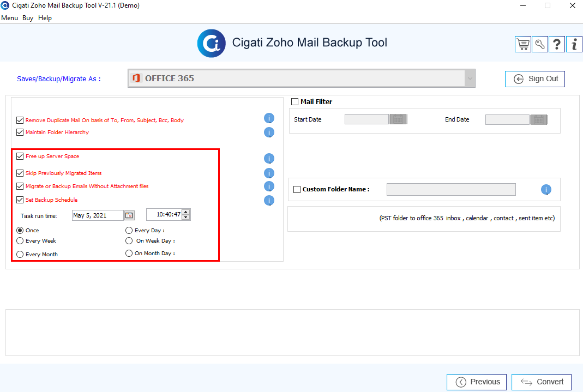Image resolution: width=583 pixels, height=392 pixels.
Task: Increase task run time with up arrow
Action: [x=186, y=212]
